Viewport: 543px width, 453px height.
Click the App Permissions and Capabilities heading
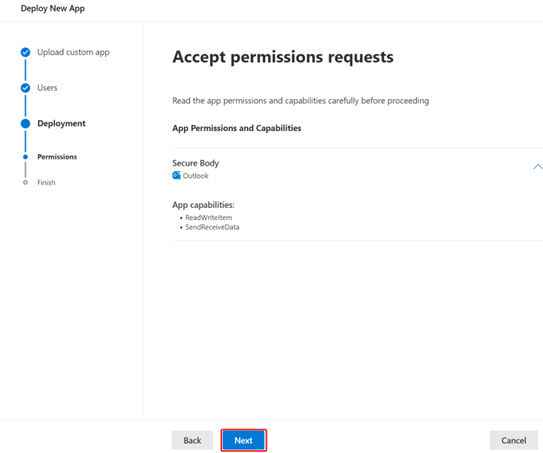(237, 128)
